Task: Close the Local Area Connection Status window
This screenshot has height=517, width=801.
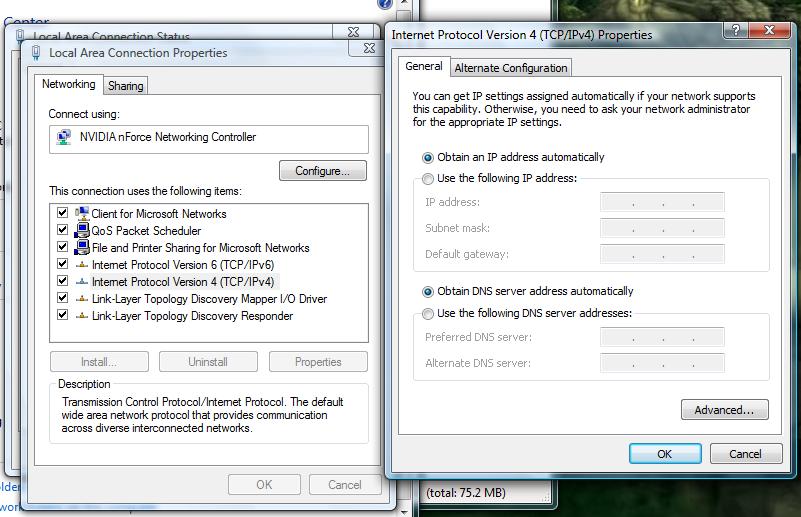Action: point(354,32)
